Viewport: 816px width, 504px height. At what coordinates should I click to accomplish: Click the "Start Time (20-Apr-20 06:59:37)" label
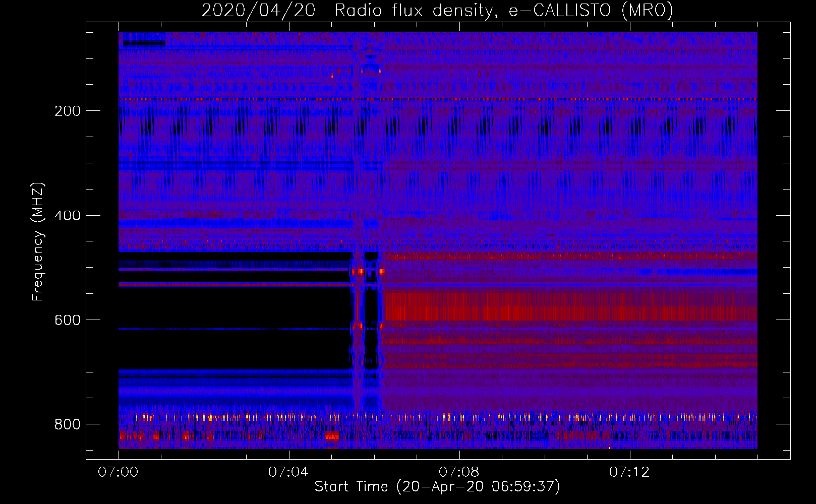pyautogui.click(x=437, y=487)
